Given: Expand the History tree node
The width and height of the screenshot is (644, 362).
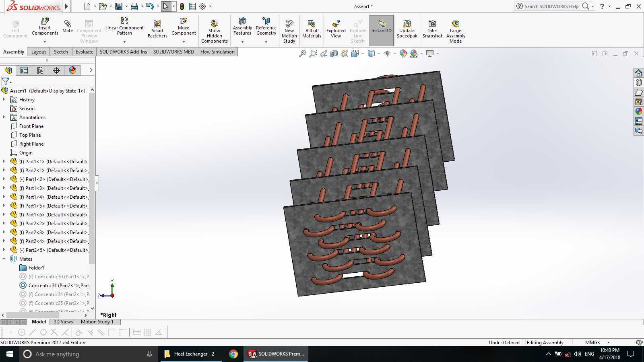Looking at the screenshot, I should click(x=4, y=99).
